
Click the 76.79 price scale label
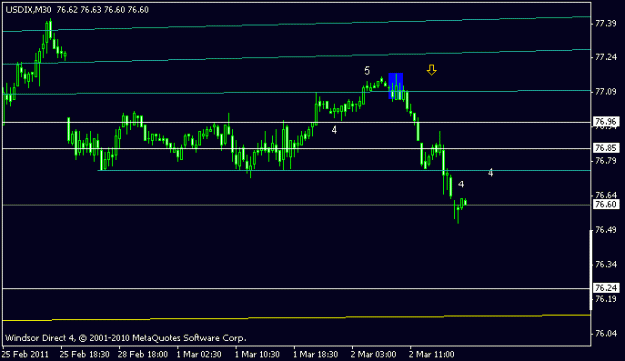point(605,161)
